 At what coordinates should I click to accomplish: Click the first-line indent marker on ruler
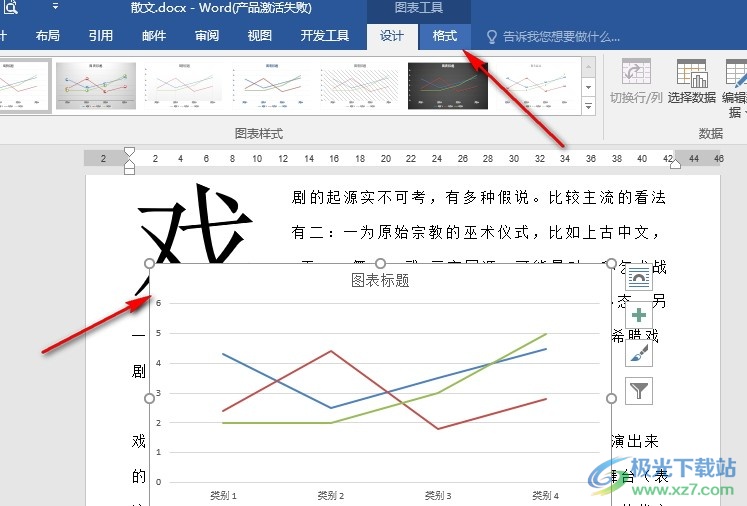(129, 152)
